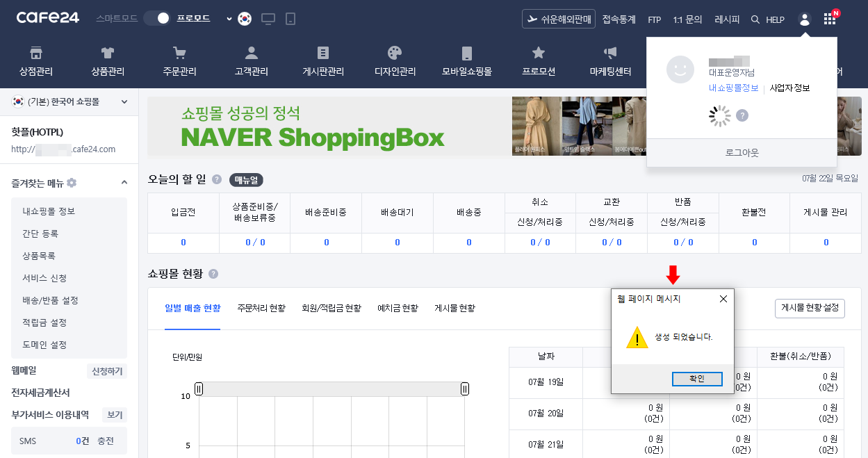Click the 배송준비중 count value
This screenshot has width=868, height=458.
pyautogui.click(x=326, y=243)
